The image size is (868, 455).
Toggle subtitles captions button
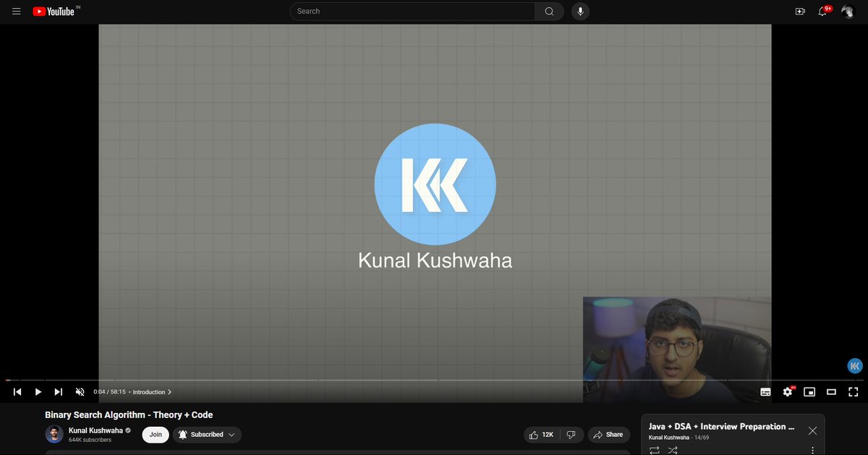tap(765, 392)
